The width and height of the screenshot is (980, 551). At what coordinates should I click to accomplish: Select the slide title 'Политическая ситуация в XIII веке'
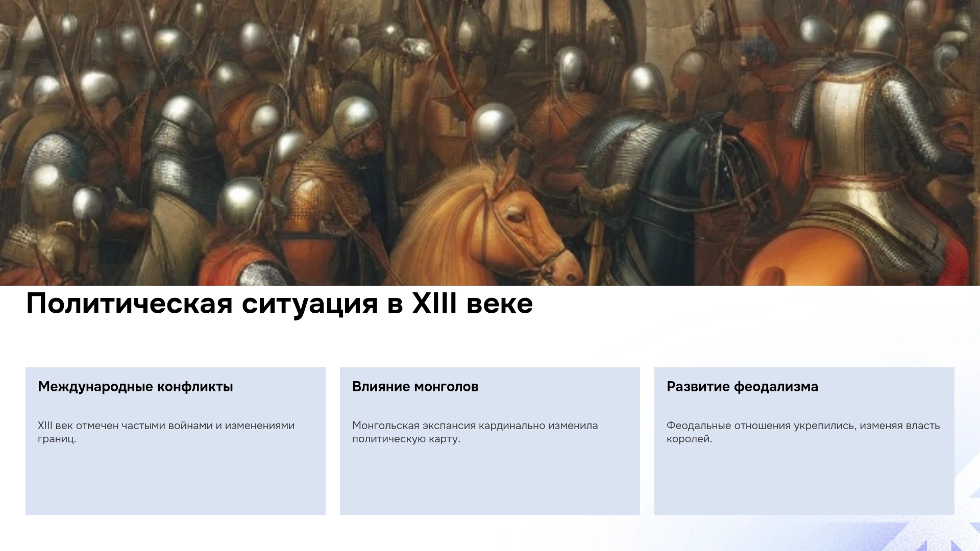click(x=279, y=304)
